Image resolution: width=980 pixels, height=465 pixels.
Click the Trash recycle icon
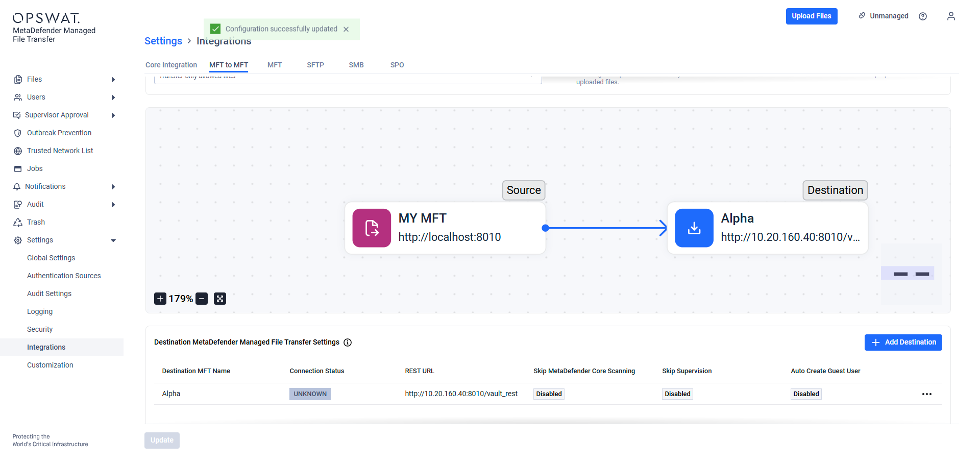point(18,223)
